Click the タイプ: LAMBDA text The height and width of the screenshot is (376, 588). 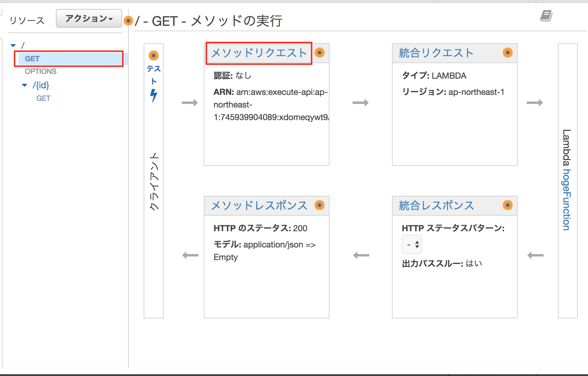[434, 75]
